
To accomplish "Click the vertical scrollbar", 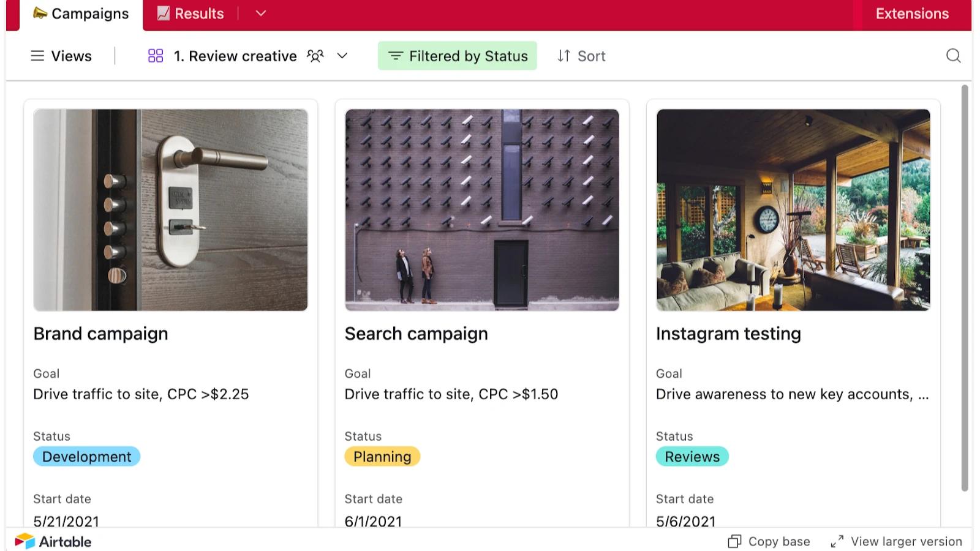I will coord(965,288).
